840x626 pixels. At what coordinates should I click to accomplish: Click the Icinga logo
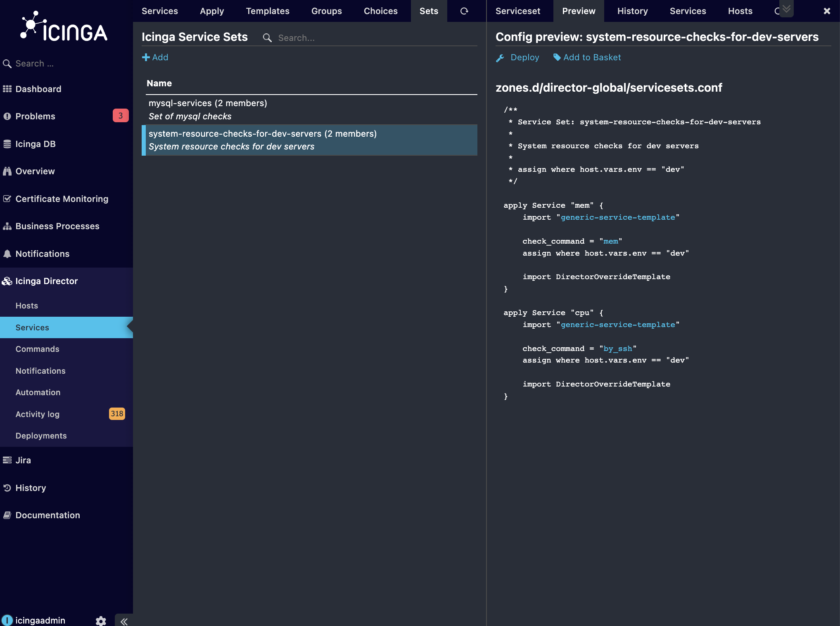(x=64, y=27)
